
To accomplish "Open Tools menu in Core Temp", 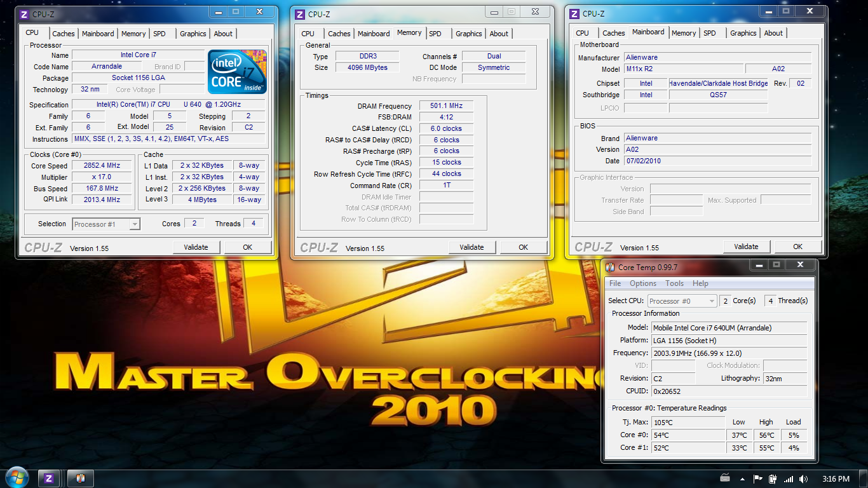I will coord(675,283).
